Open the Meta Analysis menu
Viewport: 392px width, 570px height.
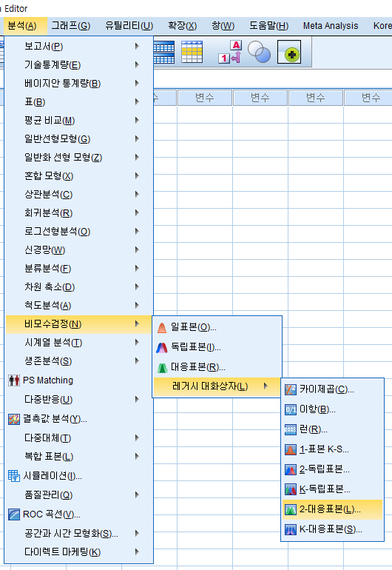331,26
